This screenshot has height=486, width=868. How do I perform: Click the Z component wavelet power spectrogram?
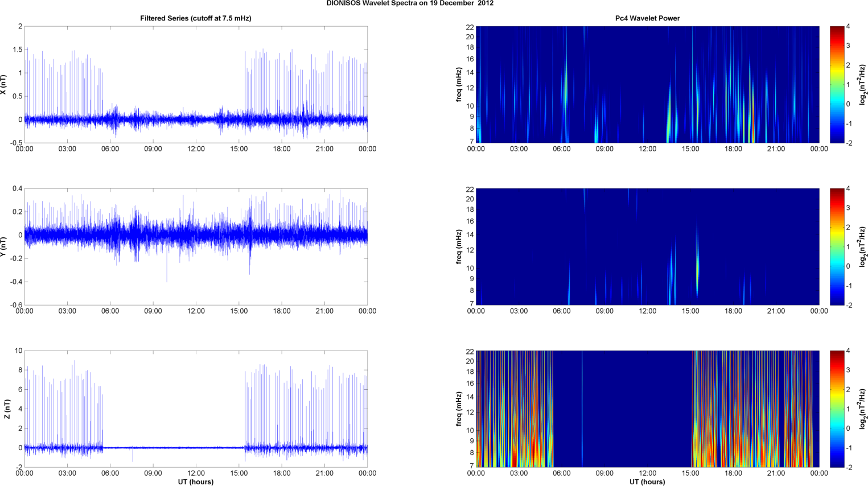click(647, 409)
